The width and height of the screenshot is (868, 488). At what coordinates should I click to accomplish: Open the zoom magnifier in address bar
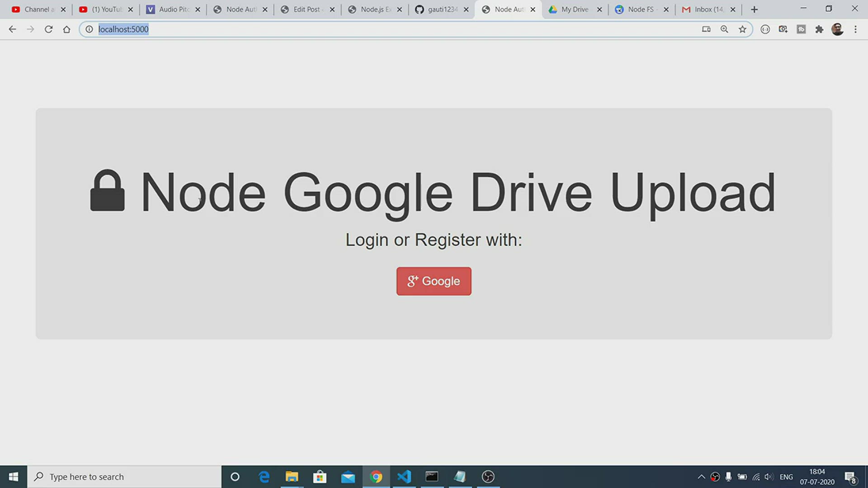pos(724,29)
